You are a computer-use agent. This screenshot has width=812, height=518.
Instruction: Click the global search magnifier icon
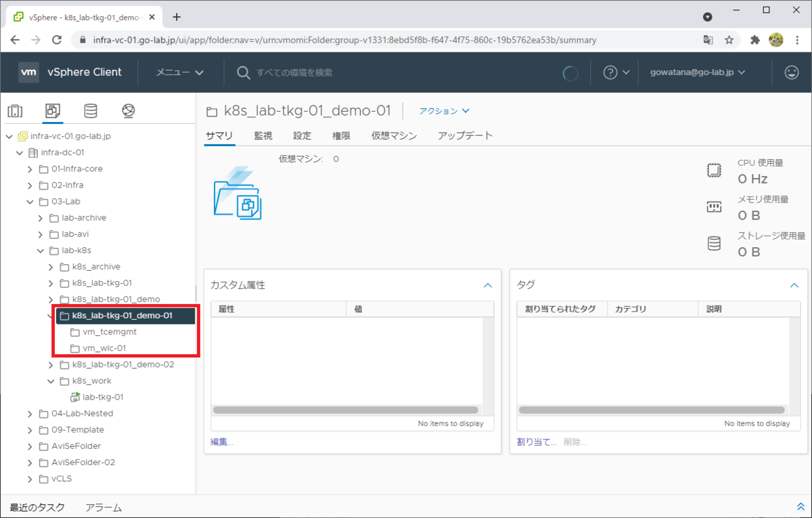coord(244,72)
